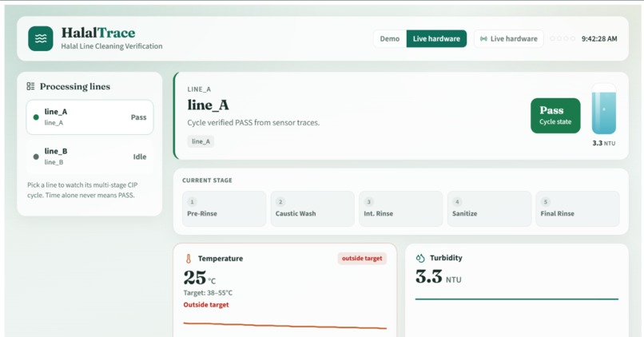Click the Pass Cycle state badge
The width and height of the screenshot is (644, 337).
pyautogui.click(x=555, y=115)
